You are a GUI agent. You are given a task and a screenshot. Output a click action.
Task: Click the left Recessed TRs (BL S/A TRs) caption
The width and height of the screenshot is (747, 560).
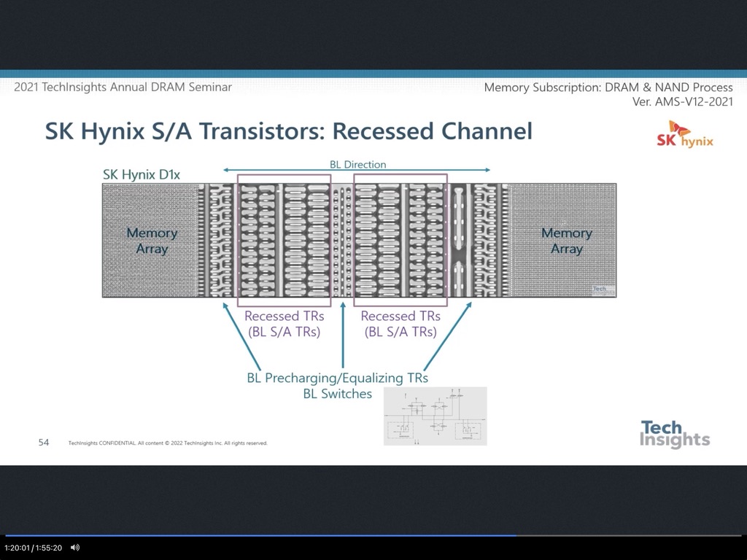pyautogui.click(x=284, y=324)
